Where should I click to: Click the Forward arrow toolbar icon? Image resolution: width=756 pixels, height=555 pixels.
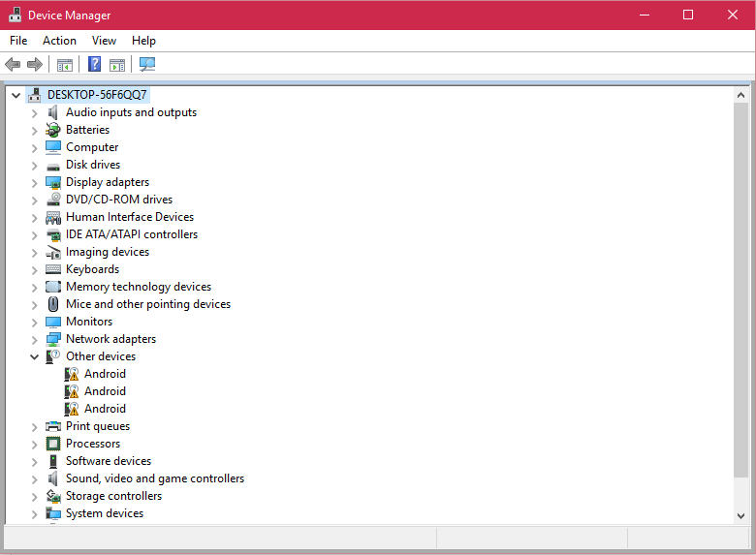[35, 65]
